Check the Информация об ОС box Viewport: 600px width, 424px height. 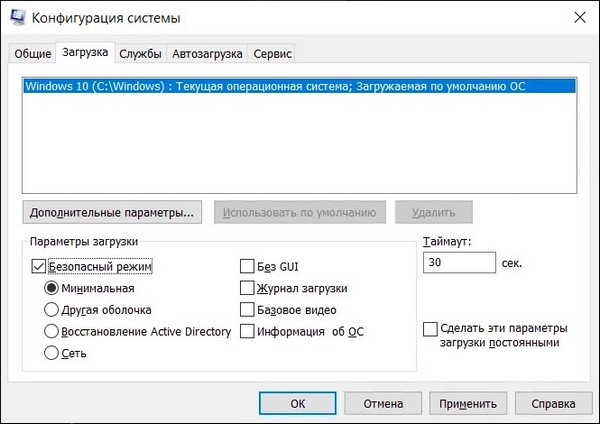click(x=247, y=331)
